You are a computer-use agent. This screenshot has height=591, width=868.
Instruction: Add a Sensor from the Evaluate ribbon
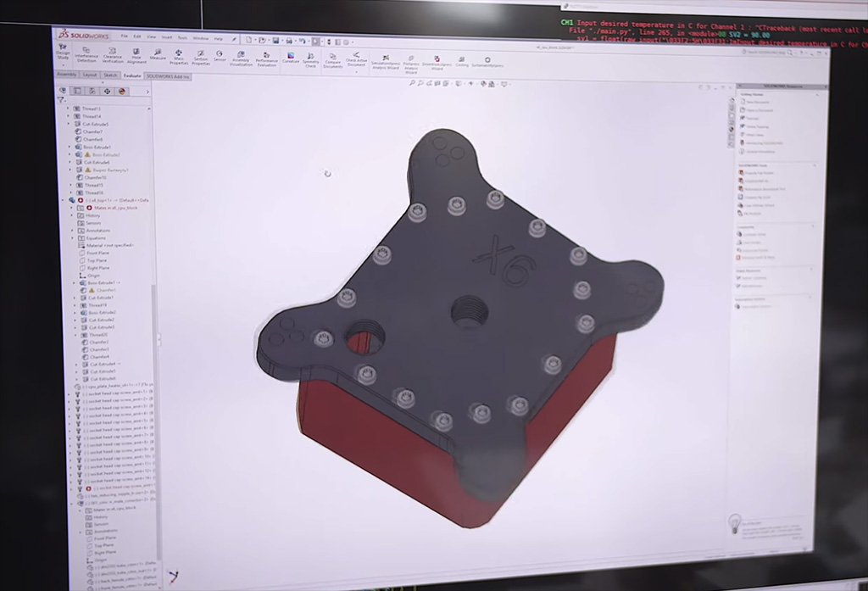220,56
